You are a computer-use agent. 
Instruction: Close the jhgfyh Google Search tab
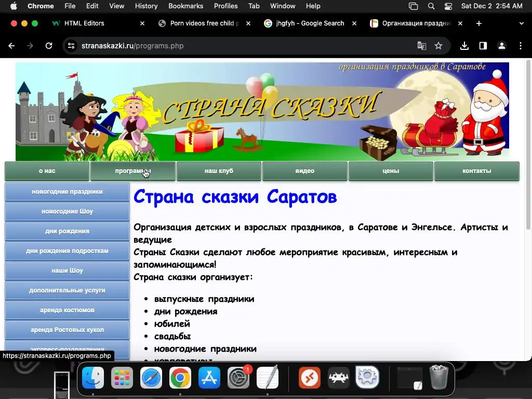(x=354, y=23)
